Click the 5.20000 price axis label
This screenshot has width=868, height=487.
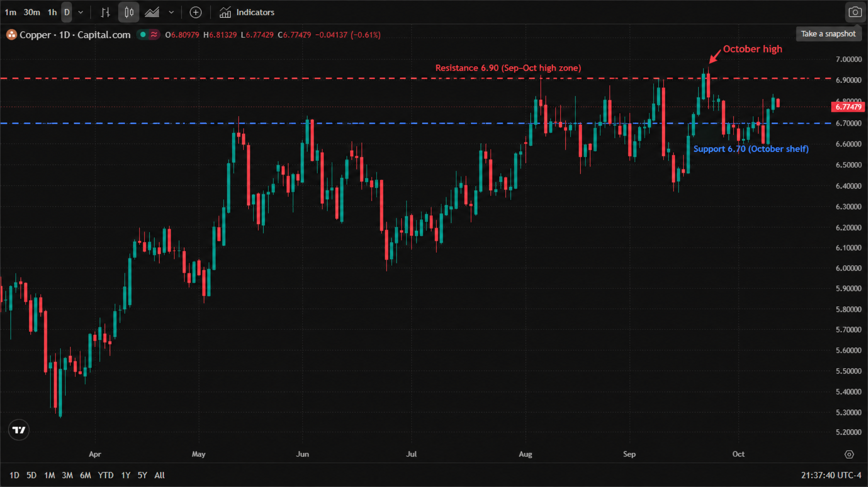pyautogui.click(x=848, y=432)
